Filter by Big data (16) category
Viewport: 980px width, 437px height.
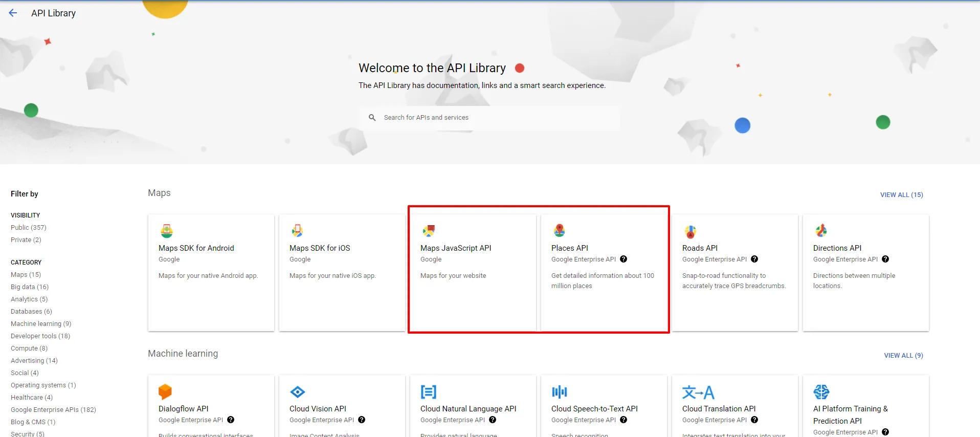[x=30, y=287]
